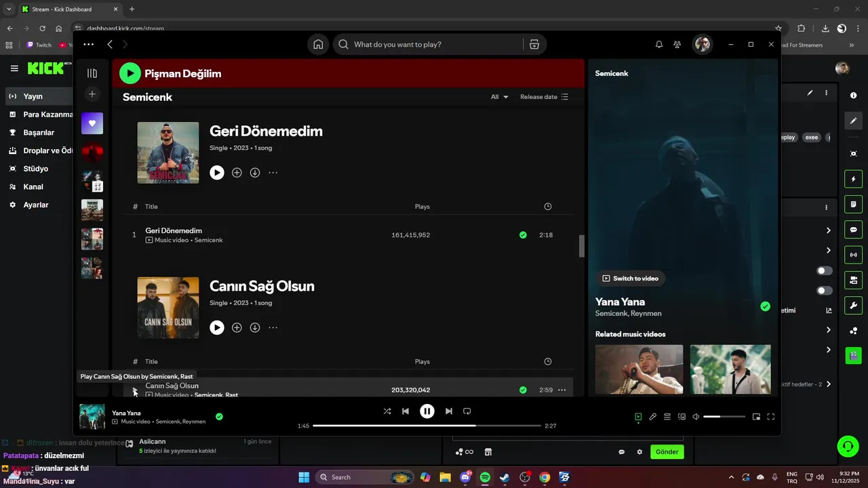Open Semicenk, Reynmen artist link in panel

click(x=628, y=314)
